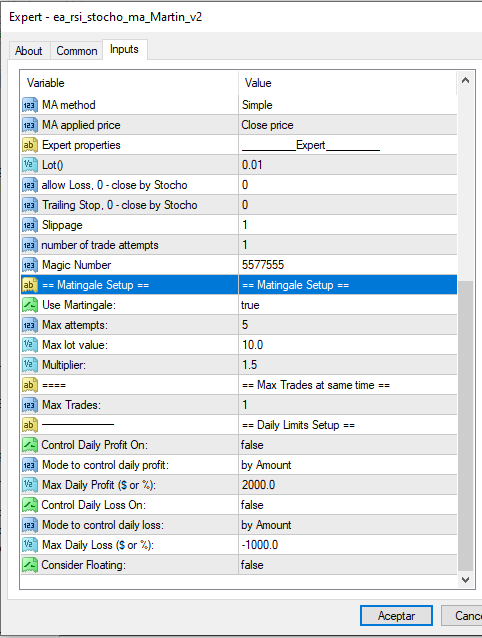The width and height of the screenshot is (482, 638).
Task: Edit the Max lot value field 10.0
Action: (x=348, y=345)
